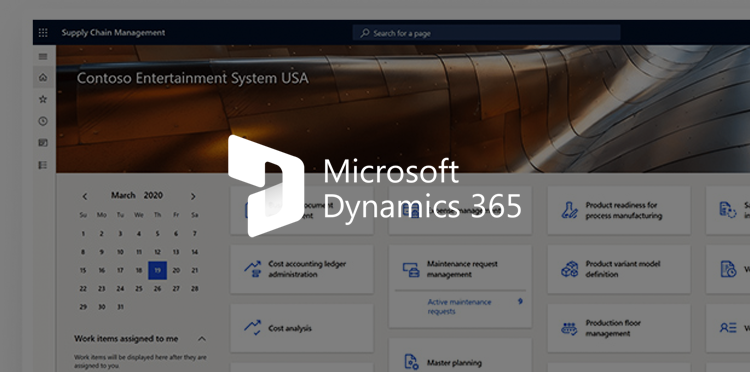Click the Master planning icon
The height and width of the screenshot is (372, 750).
(411, 362)
